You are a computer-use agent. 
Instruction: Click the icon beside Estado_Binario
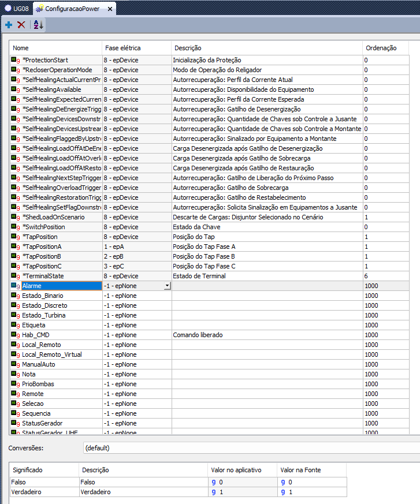pos(16,296)
